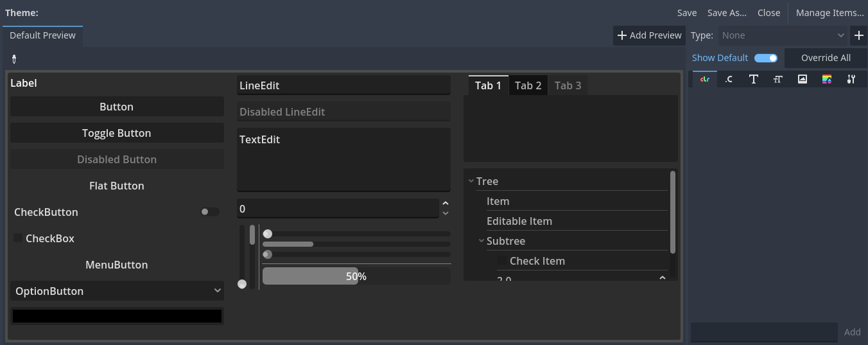Open the OptionButton dropdown
868x345 pixels.
pyautogui.click(x=117, y=291)
